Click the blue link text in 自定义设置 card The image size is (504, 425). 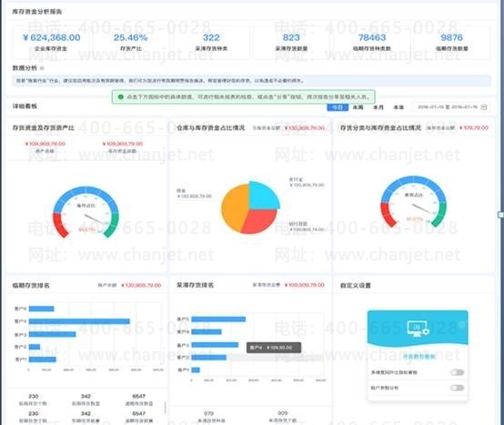tap(419, 357)
